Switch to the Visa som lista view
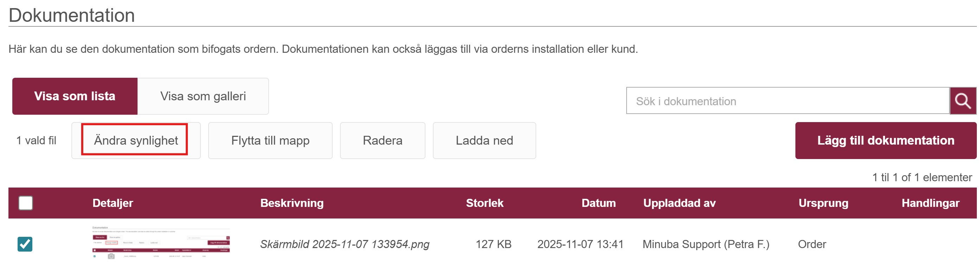Viewport: 980px width, 266px height. (75, 96)
